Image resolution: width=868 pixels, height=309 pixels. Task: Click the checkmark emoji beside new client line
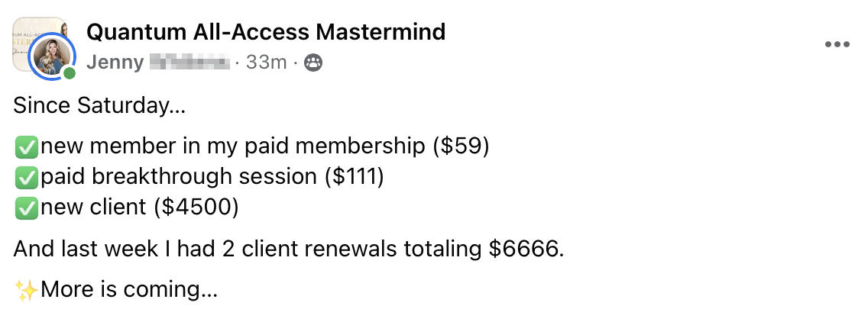coord(27,208)
